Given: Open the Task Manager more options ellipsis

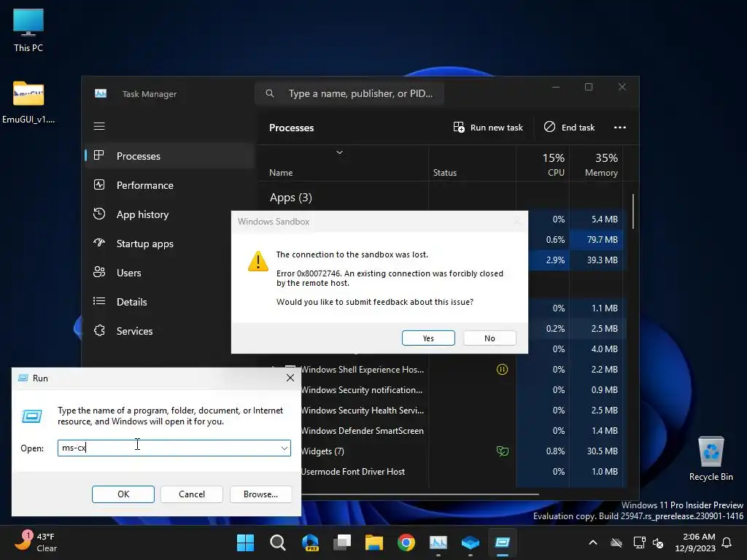Looking at the screenshot, I should click(x=620, y=127).
